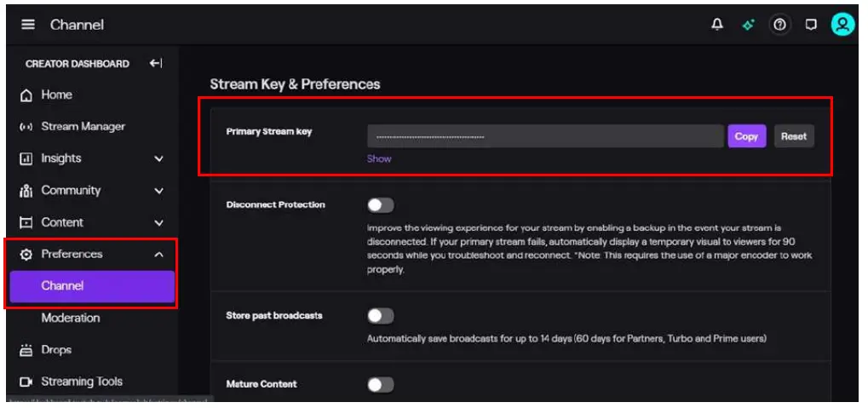Viewport: 868px width, 408px height.
Task: Turn on Mature Content toggle
Action: coord(381,385)
